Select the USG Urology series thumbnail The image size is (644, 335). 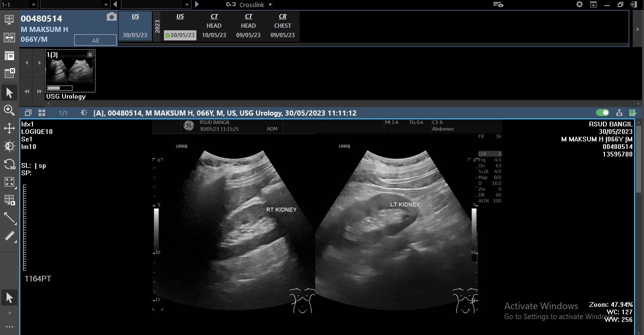pyautogui.click(x=70, y=70)
